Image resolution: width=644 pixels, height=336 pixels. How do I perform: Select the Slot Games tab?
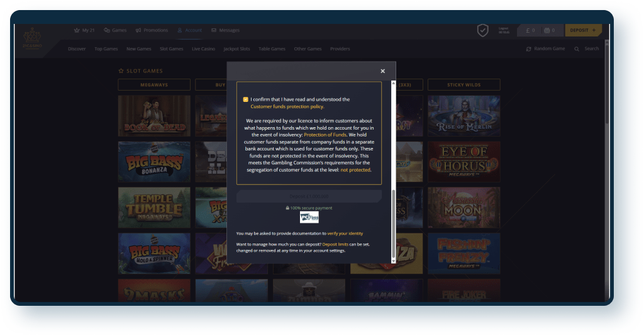[x=171, y=49]
